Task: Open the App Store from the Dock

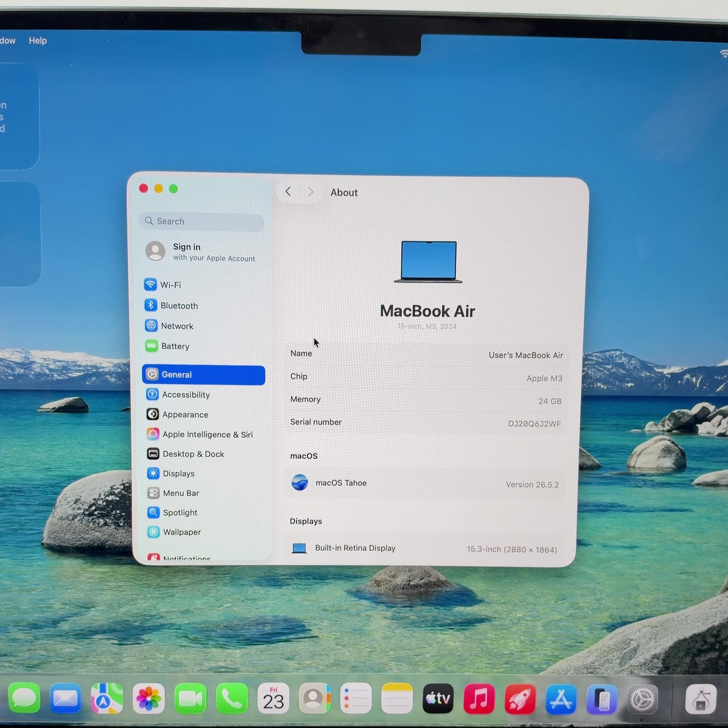Action: pyautogui.click(x=561, y=699)
